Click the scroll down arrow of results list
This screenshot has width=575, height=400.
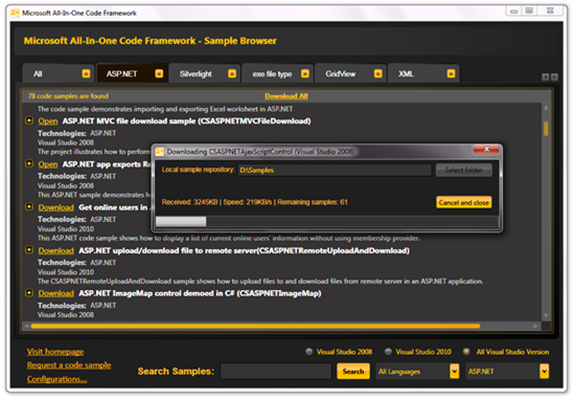pyautogui.click(x=546, y=316)
